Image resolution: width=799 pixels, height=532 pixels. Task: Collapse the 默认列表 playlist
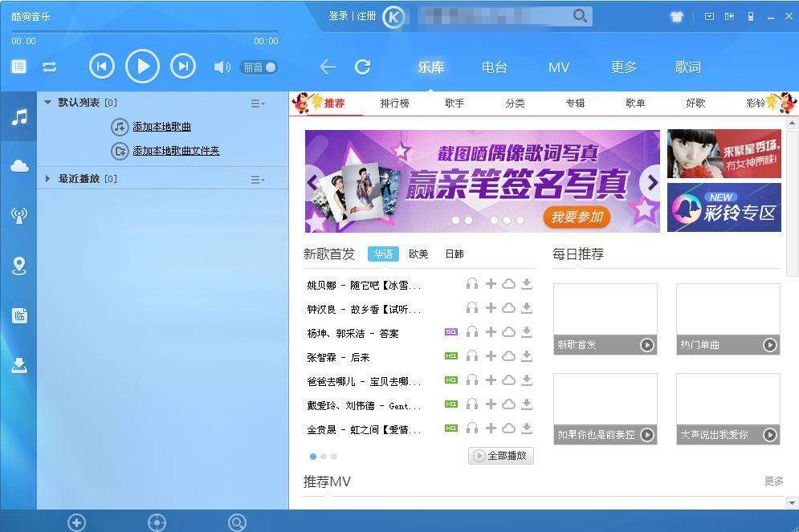[x=47, y=103]
